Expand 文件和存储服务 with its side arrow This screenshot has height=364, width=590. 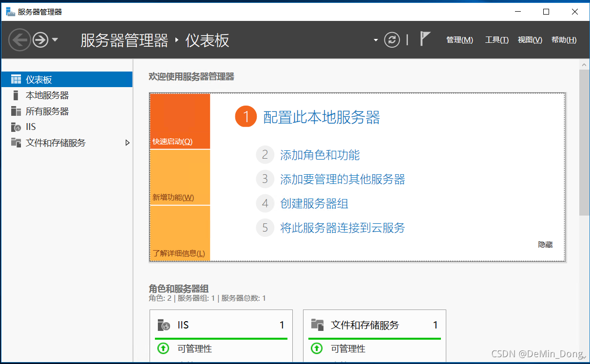tap(128, 143)
